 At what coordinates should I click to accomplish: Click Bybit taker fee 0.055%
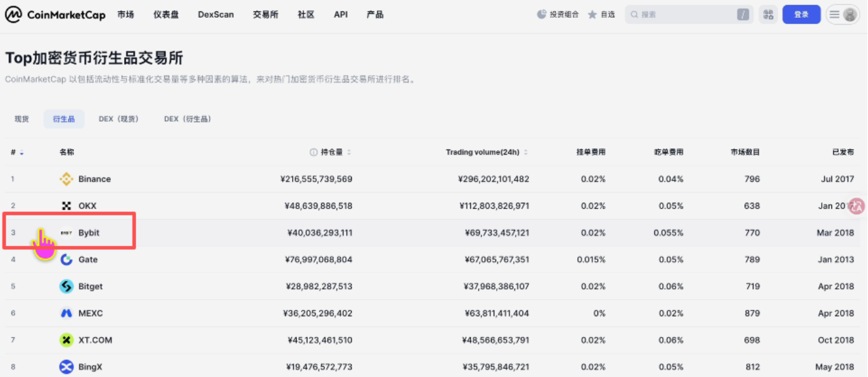[668, 233]
